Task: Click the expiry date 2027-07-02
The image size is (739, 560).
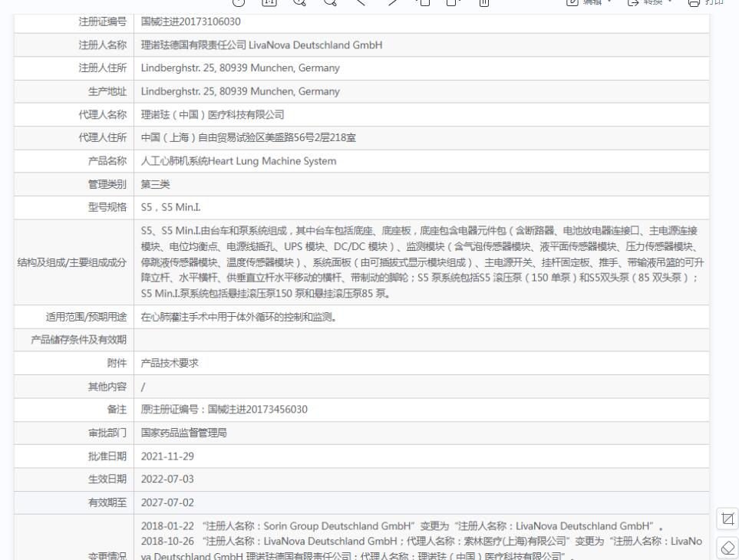Action: tap(167, 502)
